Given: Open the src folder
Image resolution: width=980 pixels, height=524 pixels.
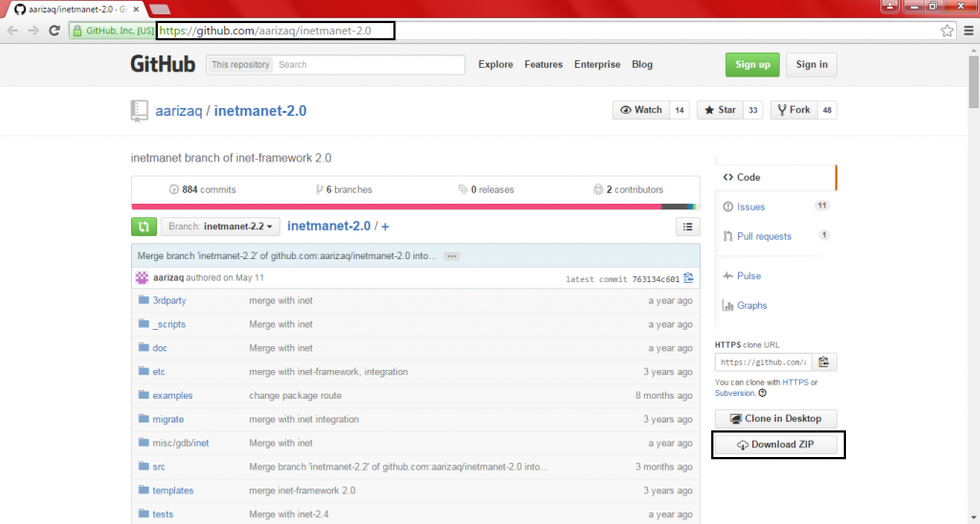Looking at the screenshot, I should coord(159,467).
